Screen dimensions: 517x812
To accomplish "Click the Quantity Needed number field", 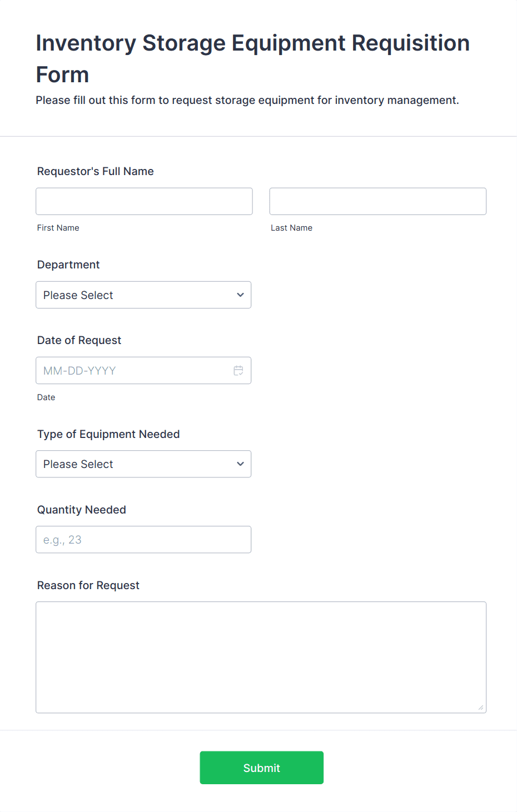I will [x=143, y=540].
